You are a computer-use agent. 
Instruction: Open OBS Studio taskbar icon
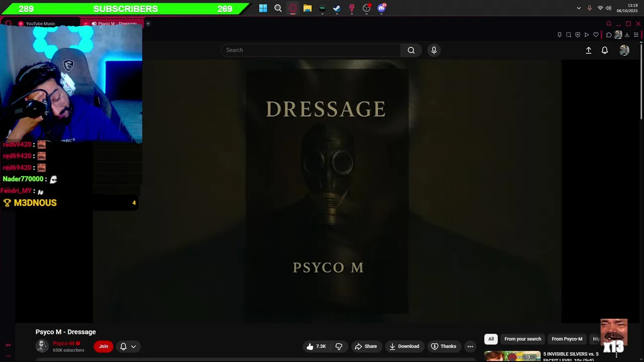[x=367, y=8]
